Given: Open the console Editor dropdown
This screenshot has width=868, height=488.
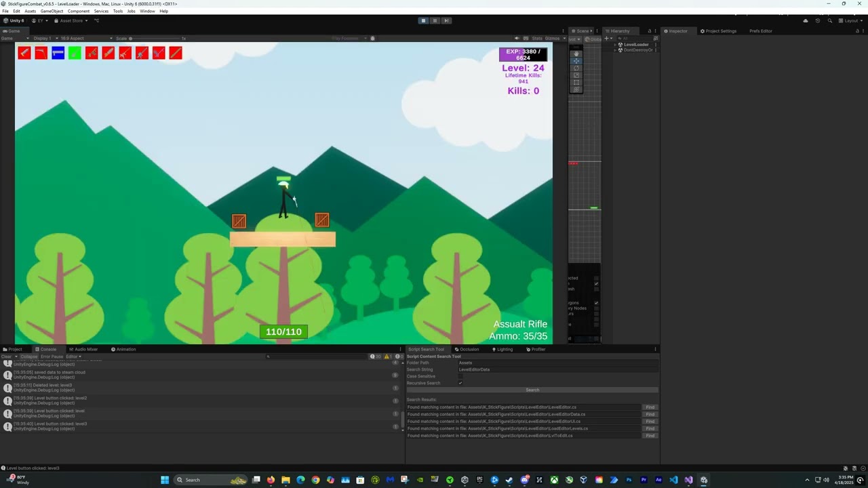Looking at the screenshot, I should point(73,357).
